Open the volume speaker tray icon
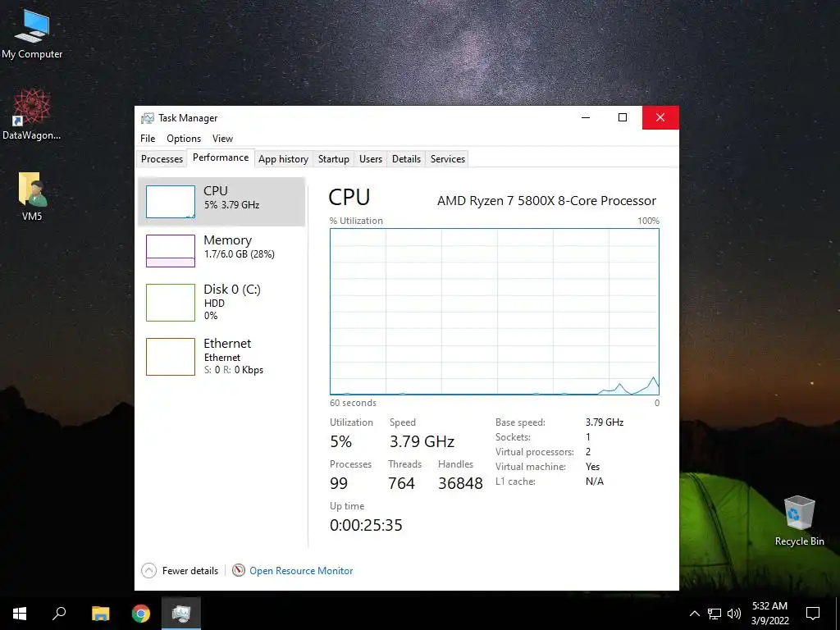The image size is (840, 630). pyautogui.click(x=734, y=614)
